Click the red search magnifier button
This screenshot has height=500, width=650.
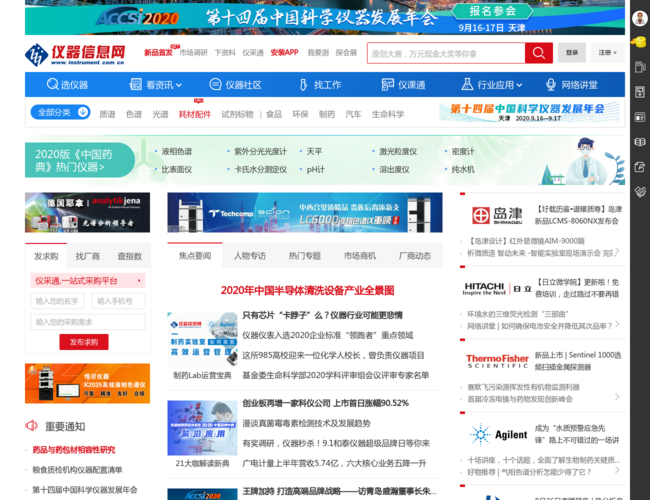tap(538, 53)
